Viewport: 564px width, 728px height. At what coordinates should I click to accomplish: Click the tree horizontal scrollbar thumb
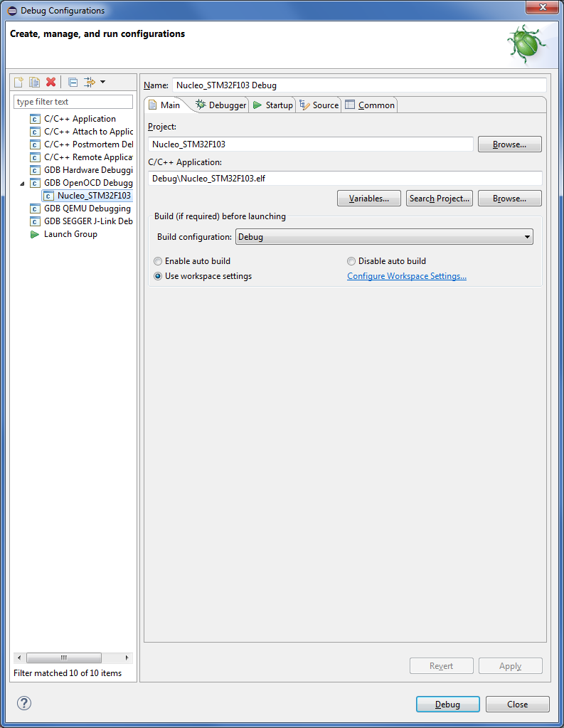pyautogui.click(x=64, y=658)
